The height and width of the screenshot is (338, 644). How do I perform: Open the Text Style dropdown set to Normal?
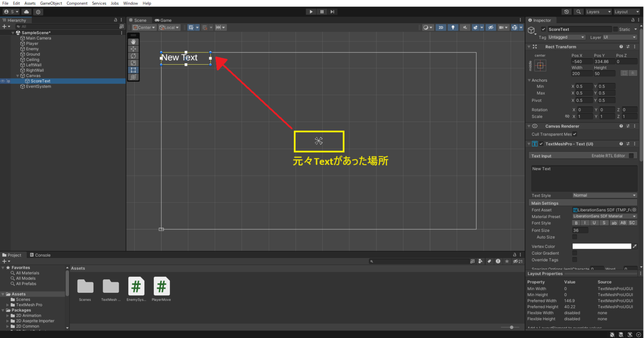[604, 195]
